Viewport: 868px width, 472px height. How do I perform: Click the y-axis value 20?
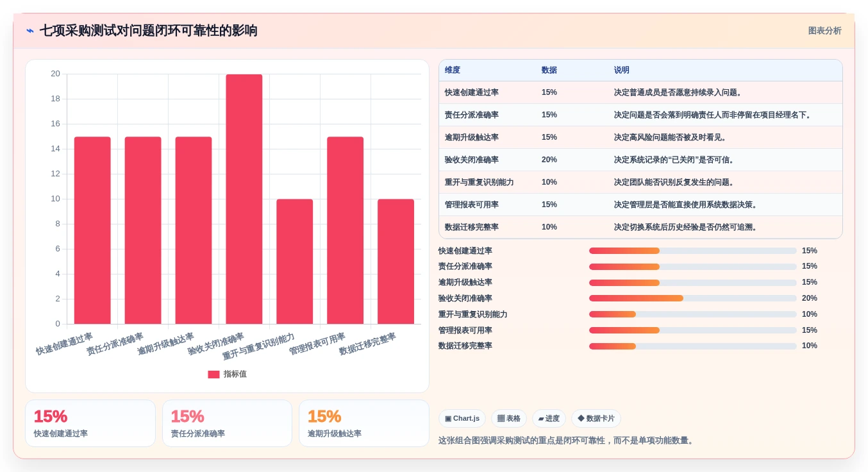coord(56,74)
